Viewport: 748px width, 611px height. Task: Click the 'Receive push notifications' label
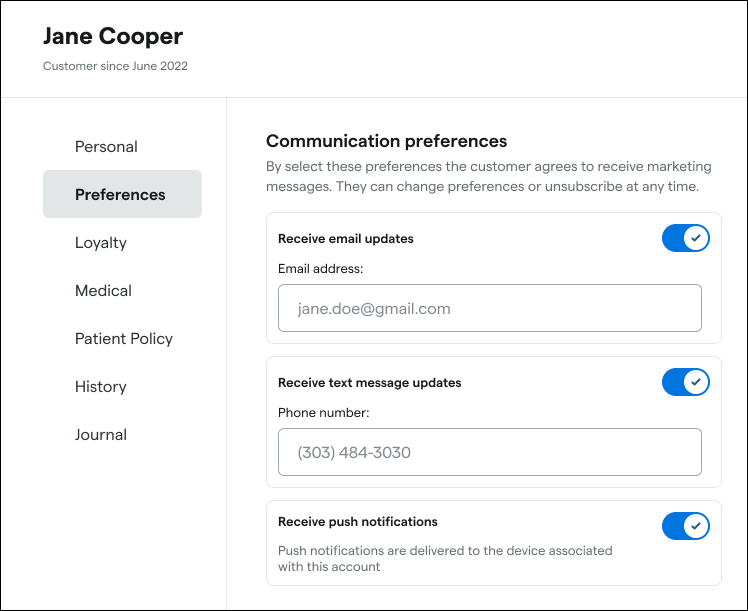click(357, 522)
